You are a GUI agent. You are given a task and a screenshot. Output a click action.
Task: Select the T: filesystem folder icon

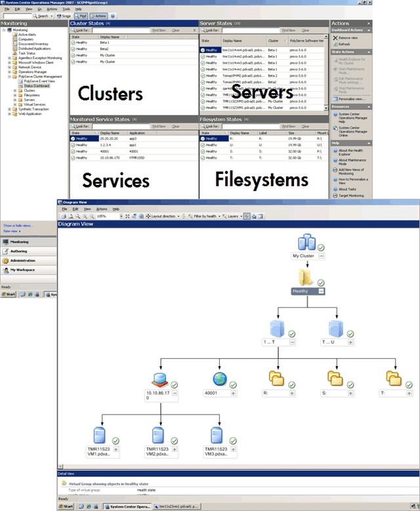(x=394, y=378)
